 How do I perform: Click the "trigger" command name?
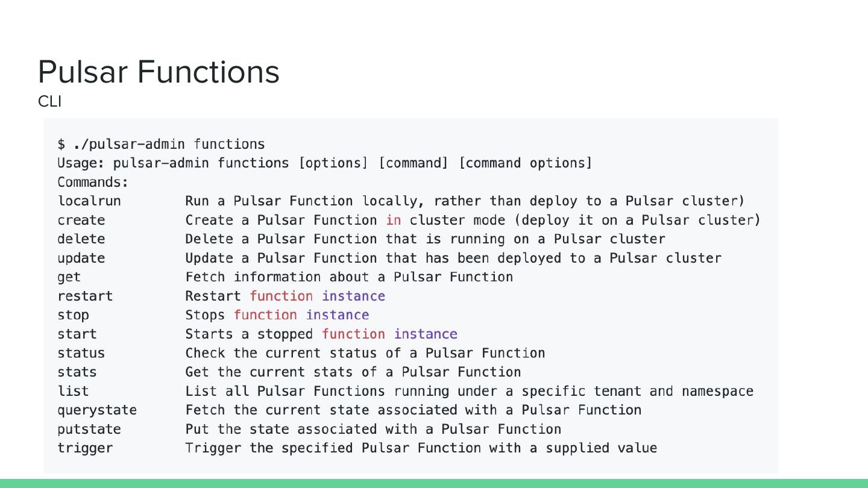pos(85,448)
